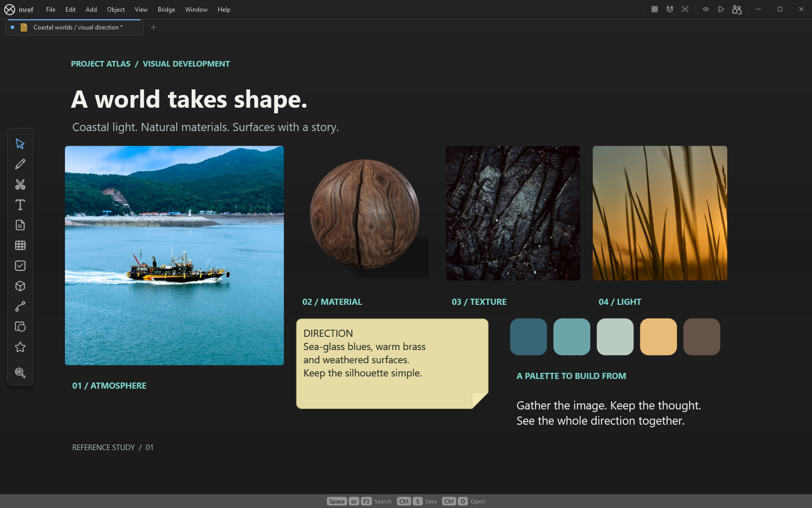Select the '04 / LIGHT' caption
812x508 pixels.
click(620, 302)
